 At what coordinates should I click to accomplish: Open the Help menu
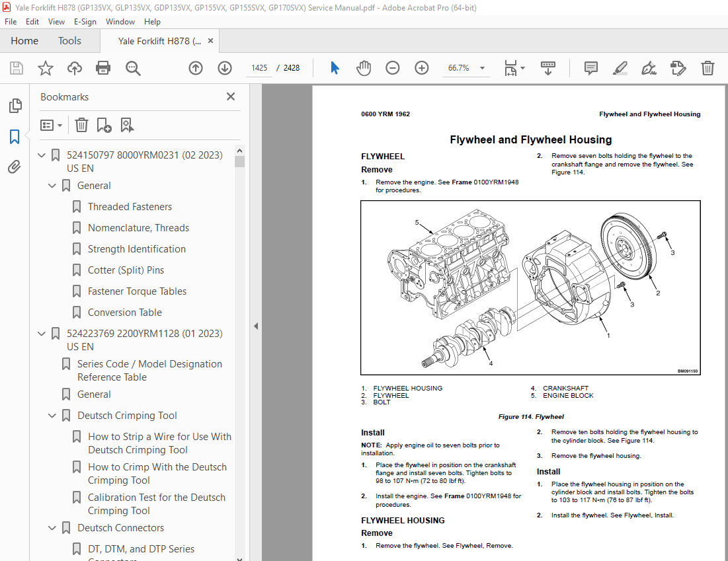click(x=152, y=22)
